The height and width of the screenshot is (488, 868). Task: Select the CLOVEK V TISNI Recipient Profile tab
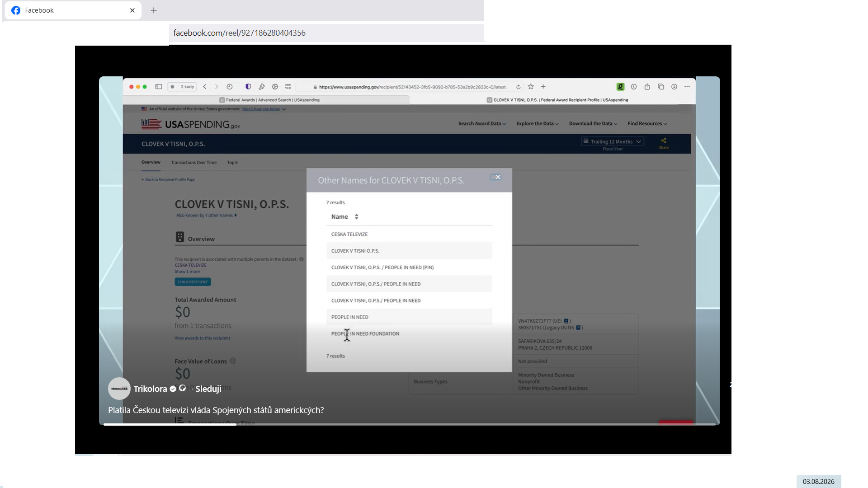pos(557,100)
